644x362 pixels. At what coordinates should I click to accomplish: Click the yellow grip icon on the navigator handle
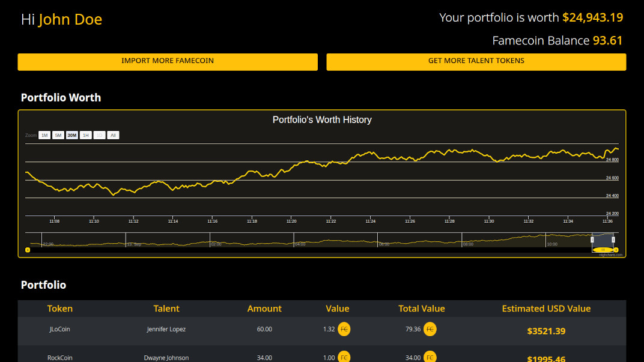click(603, 250)
